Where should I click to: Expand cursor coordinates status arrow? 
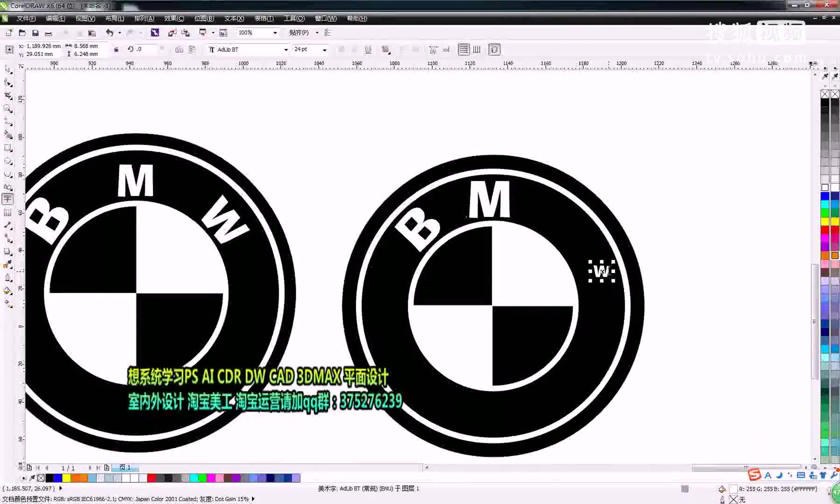61,489
